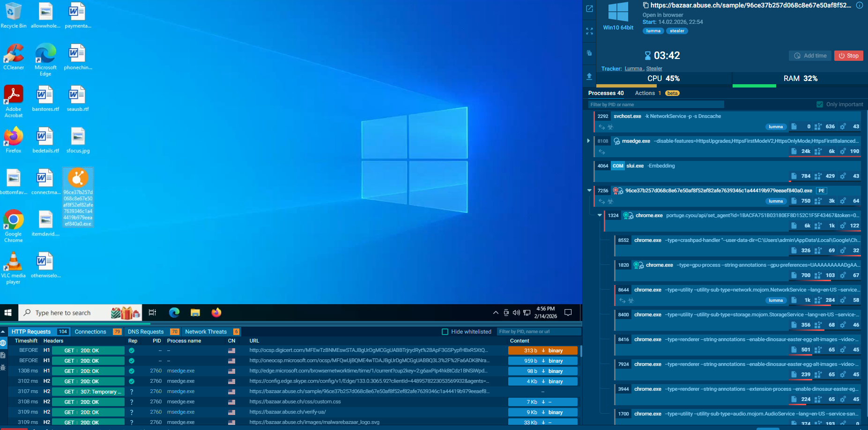868x430 pixels.
Task: Click the fullscreen expand arrows icon
Action: (x=589, y=31)
